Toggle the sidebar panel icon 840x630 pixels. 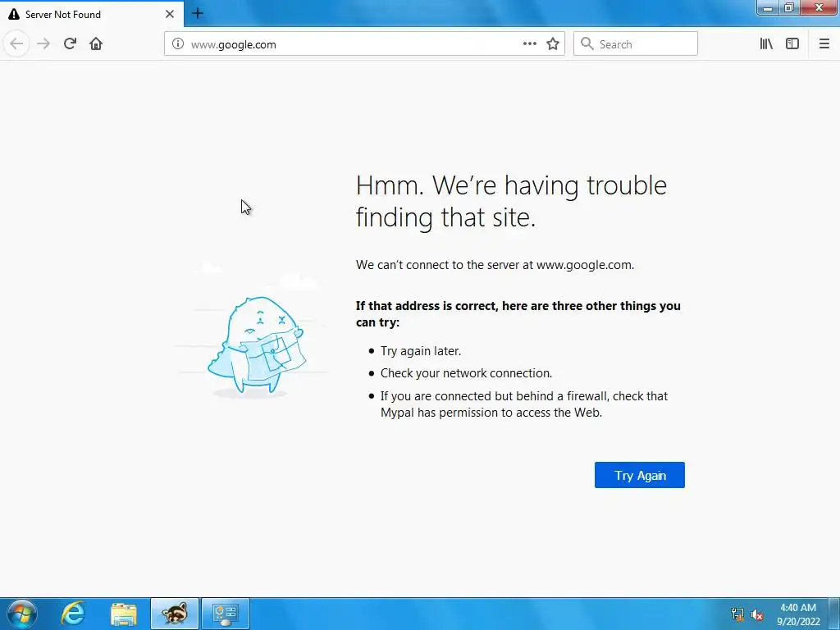click(x=792, y=44)
